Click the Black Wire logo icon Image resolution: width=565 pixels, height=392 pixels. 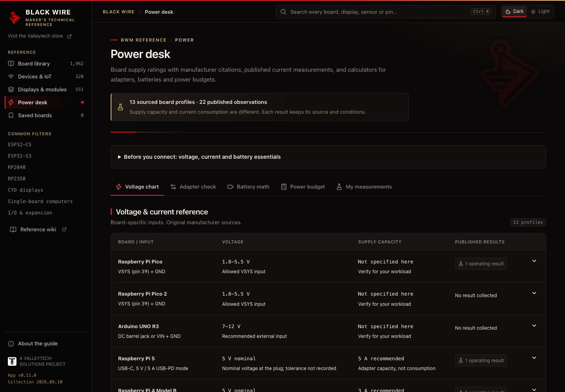click(15, 18)
